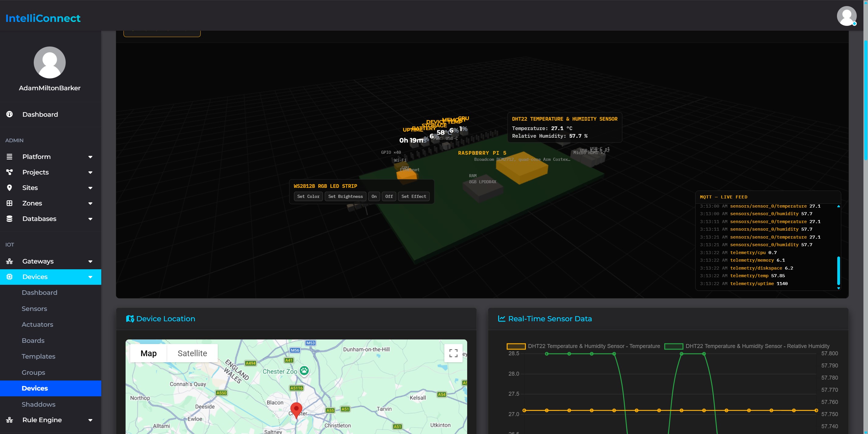Screen dimensions: 868x434
Task: Click the DHT22 Temperature & Humidity Sensor heading
Action: pos(565,119)
